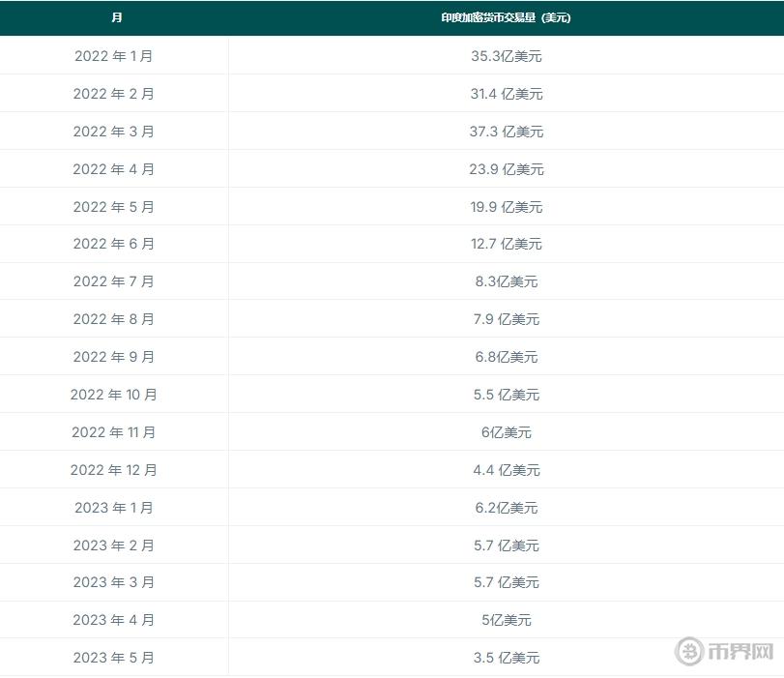The width and height of the screenshot is (784, 678).
Task: Select the 2022 年 10 月 month cell
Action: coord(114,395)
